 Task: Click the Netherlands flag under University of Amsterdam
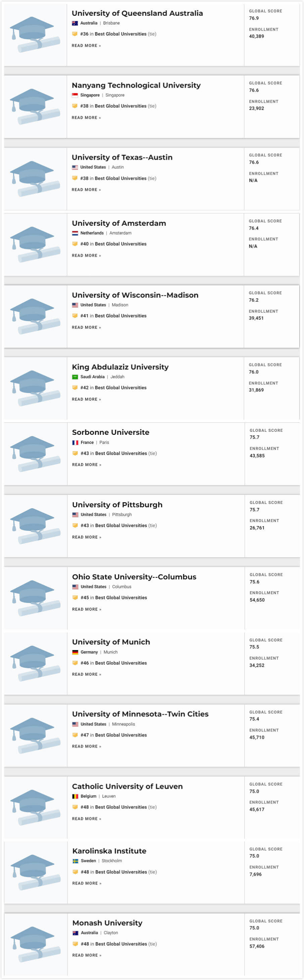(x=75, y=233)
